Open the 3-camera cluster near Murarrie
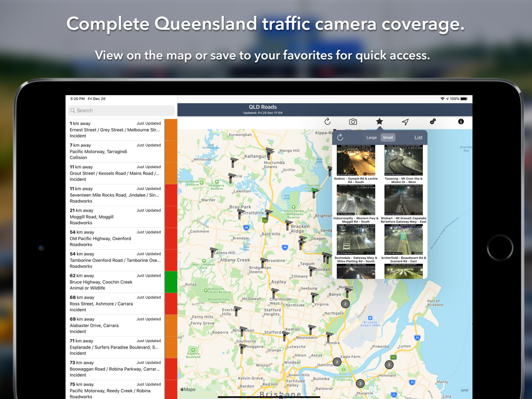The width and height of the screenshot is (532, 399). coord(360,384)
